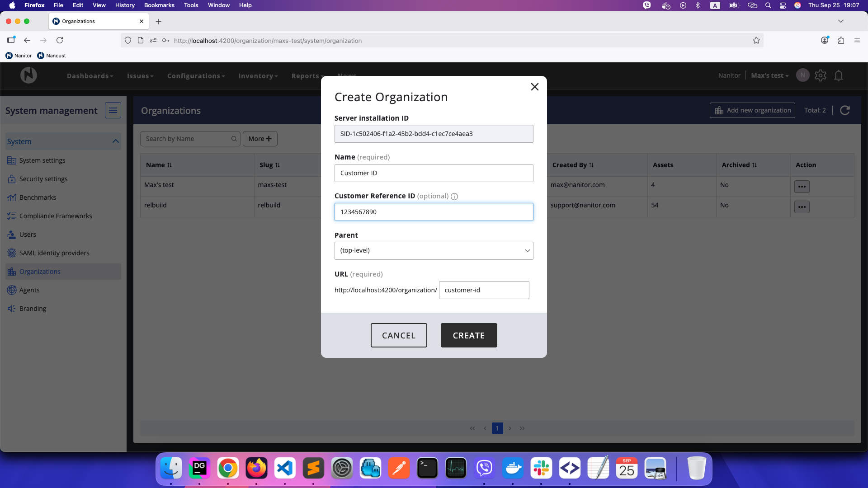The height and width of the screenshot is (488, 868).
Task: Open the Max's test organization dropdown
Action: pyautogui.click(x=769, y=76)
